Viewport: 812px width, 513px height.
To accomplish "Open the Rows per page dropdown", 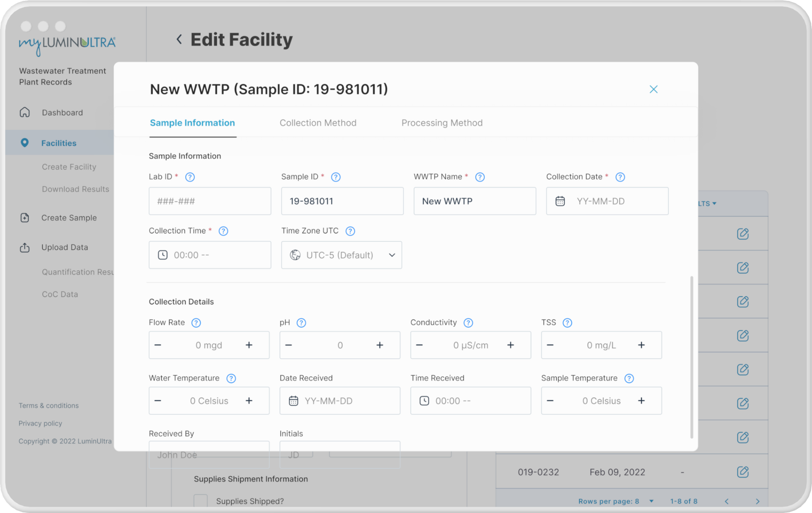I will (651, 501).
